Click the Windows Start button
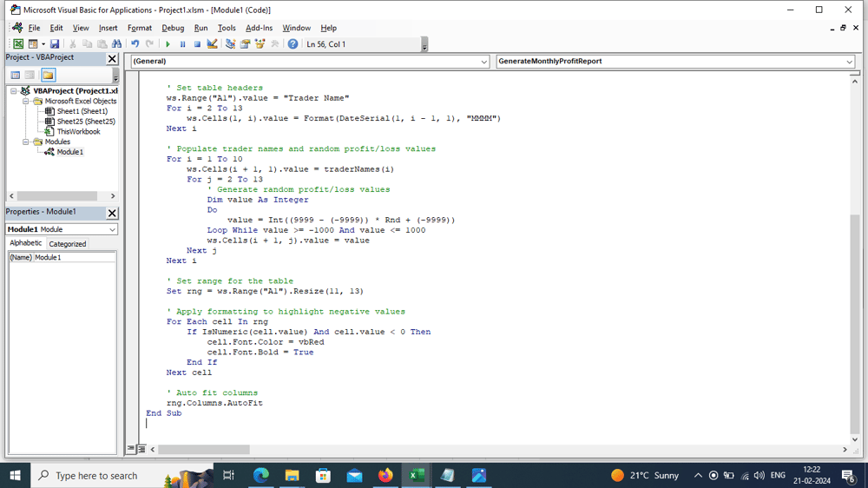The height and width of the screenshot is (488, 868). pyautogui.click(x=15, y=475)
